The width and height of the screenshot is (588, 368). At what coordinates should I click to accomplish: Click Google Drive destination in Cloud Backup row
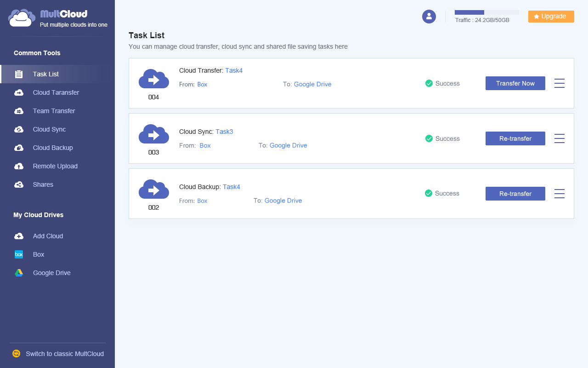[283, 201]
